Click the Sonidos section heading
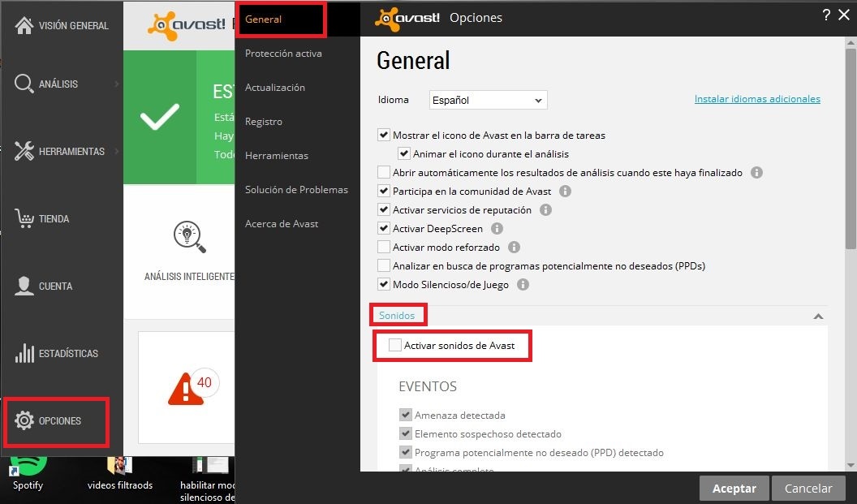The width and height of the screenshot is (857, 504). pos(397,316)
